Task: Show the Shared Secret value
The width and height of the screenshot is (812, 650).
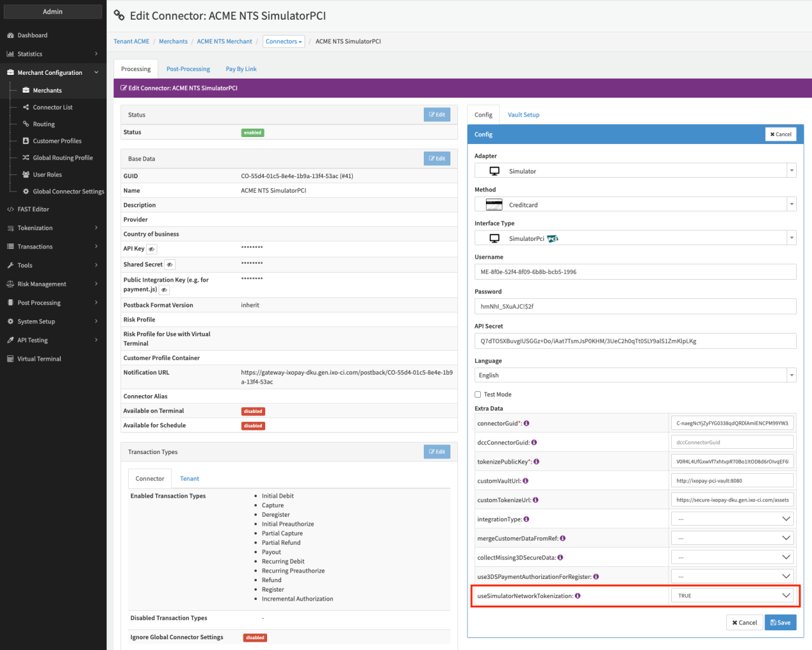Action: [169, 264]
